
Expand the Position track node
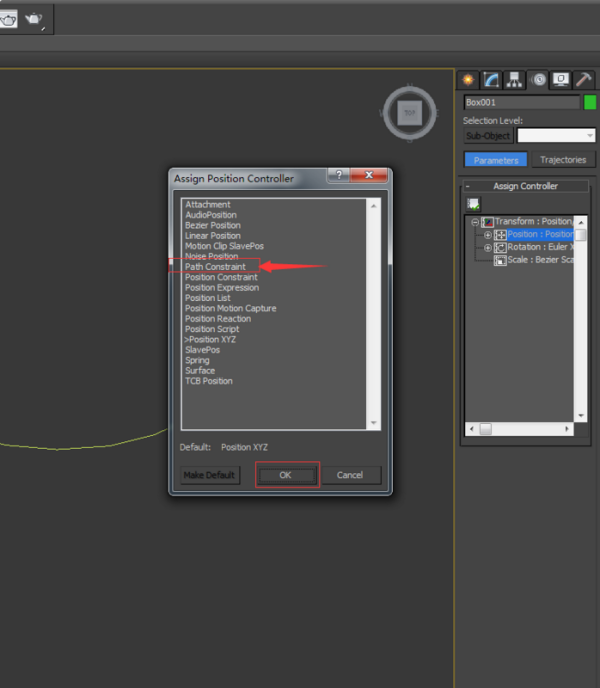(488, 235)
